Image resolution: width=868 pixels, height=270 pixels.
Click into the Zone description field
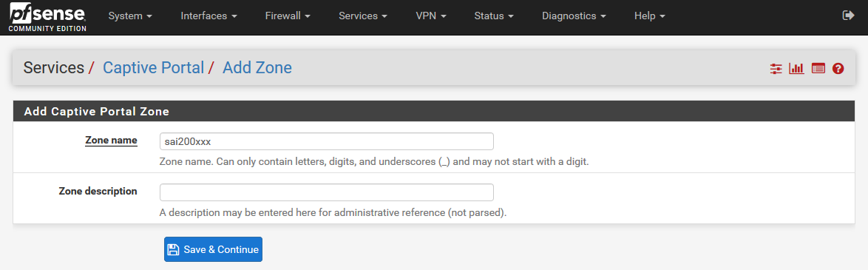pos(327,192)
